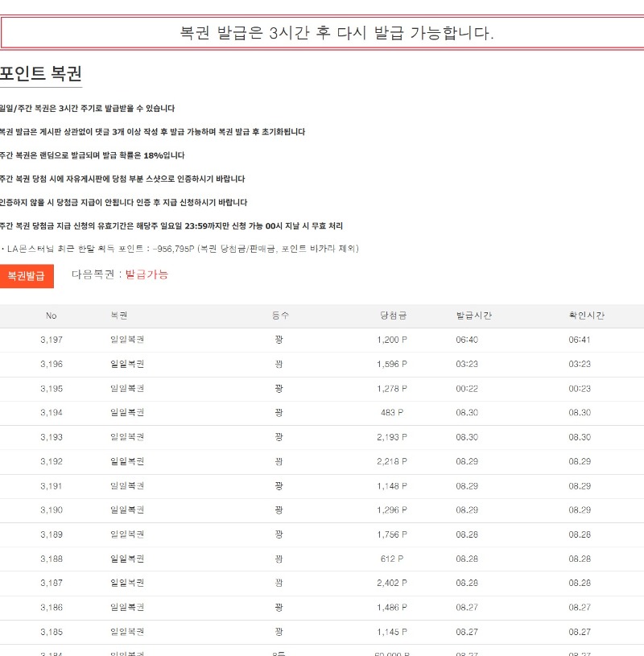The height and width of the screenshot is (656, 644).
Task: Click the orange 복권발급 button
Action: click(x=27, y=276)
